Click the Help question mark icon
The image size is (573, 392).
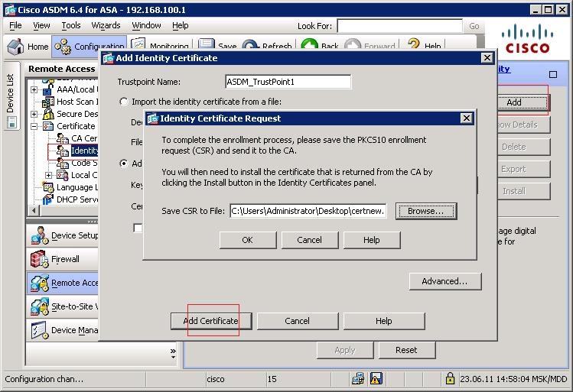pos(413,45)
